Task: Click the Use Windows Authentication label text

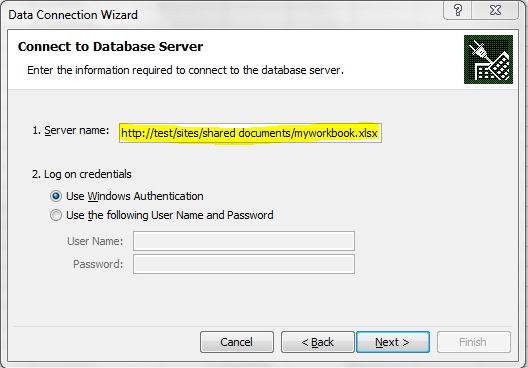Action: [135, 196]
